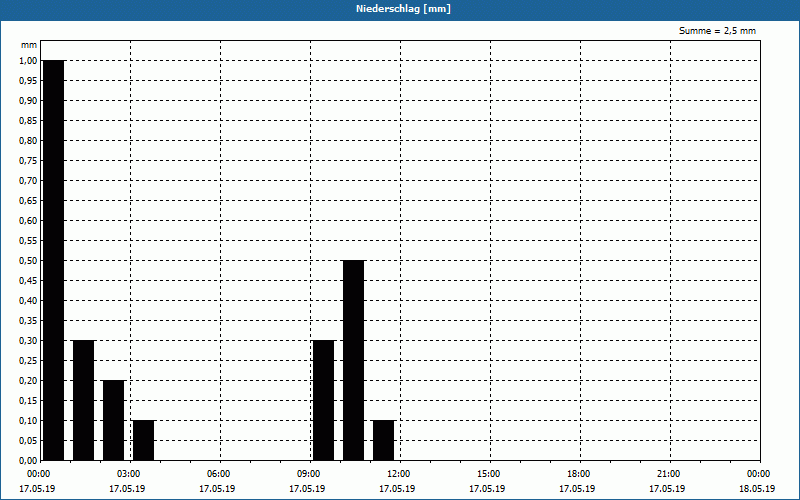Click the y-axis value "0,65"

point(28,201)
